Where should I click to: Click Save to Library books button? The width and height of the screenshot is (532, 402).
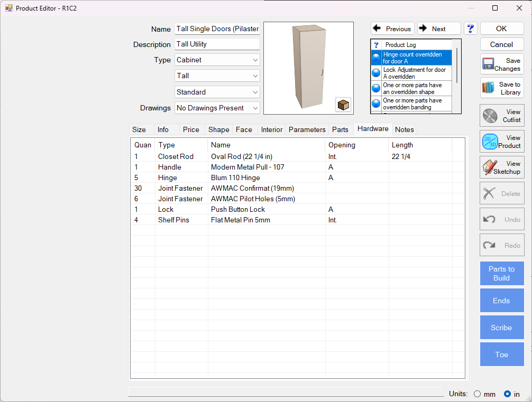tap(501, 88)
